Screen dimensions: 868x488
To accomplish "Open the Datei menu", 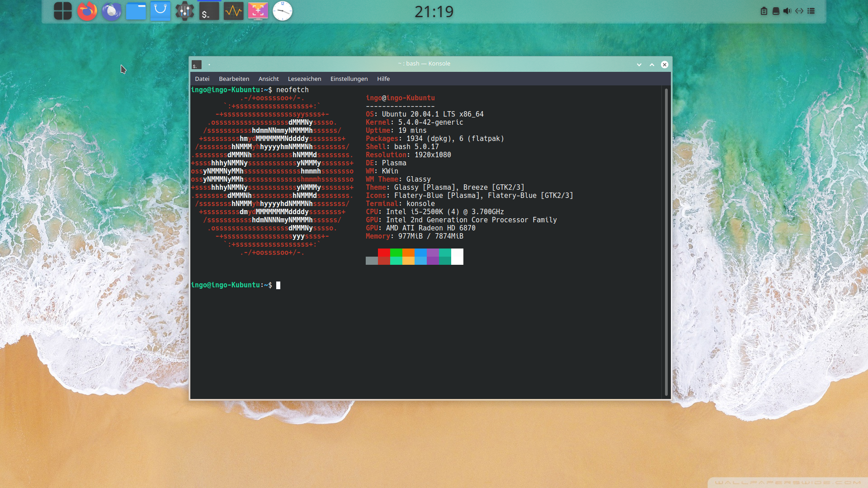I will coord(202,79).
